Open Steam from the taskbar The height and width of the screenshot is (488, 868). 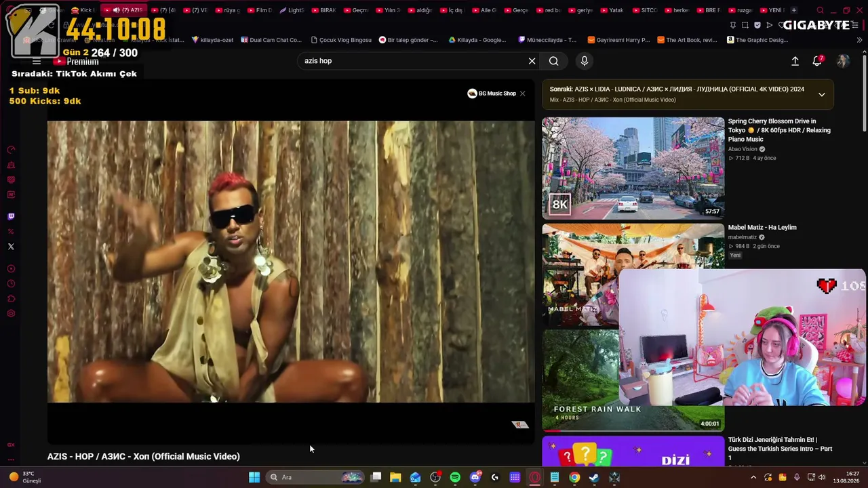[x=595, y=478]
